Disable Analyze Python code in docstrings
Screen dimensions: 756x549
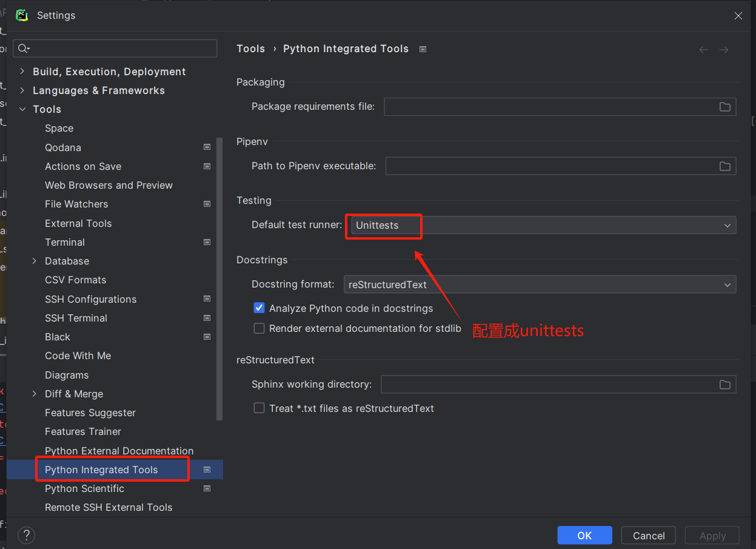(259, 308)
